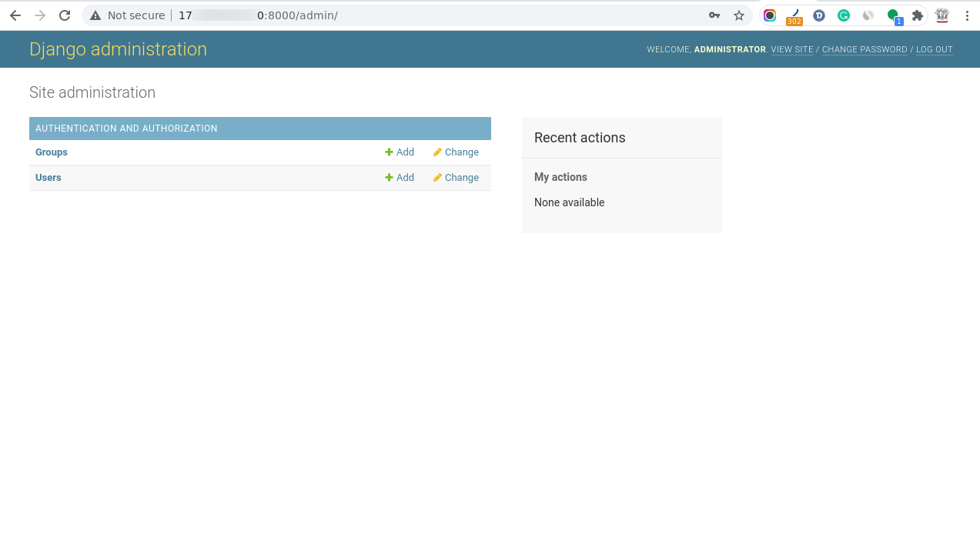The width and height of the screenshot is (980, 538).
Task: Go back to the previous page
Action: tap(15, 15)
